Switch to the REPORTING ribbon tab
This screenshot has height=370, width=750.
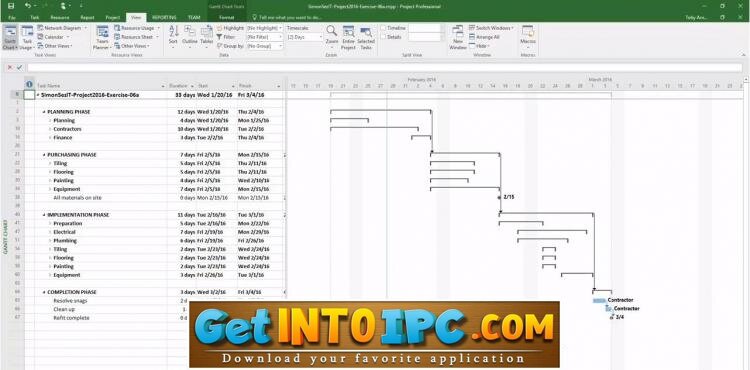click(164, 17)
